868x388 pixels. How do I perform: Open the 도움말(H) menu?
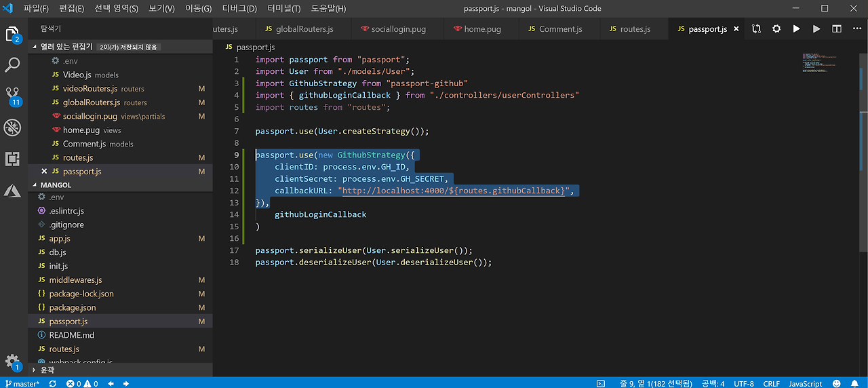click(328, 9)
